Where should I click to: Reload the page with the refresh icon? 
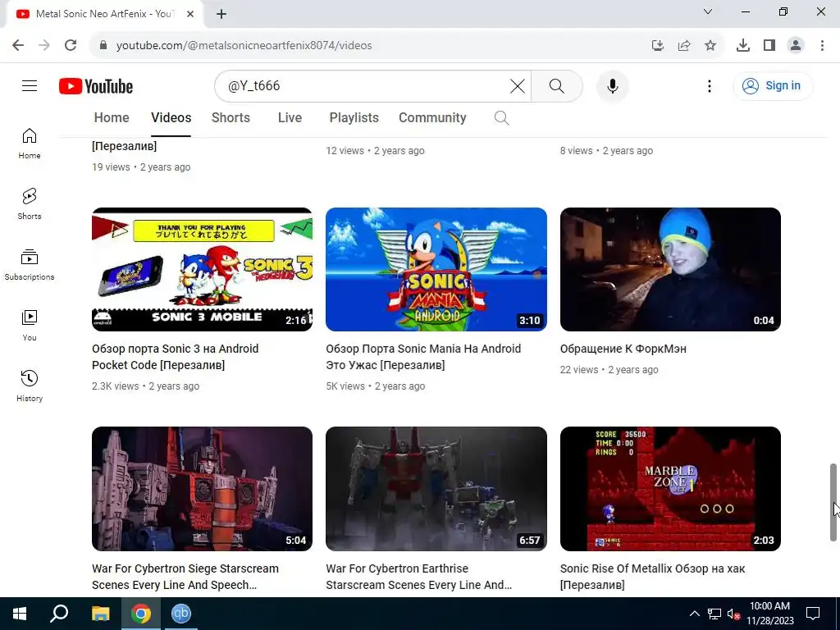click(71, 45)
